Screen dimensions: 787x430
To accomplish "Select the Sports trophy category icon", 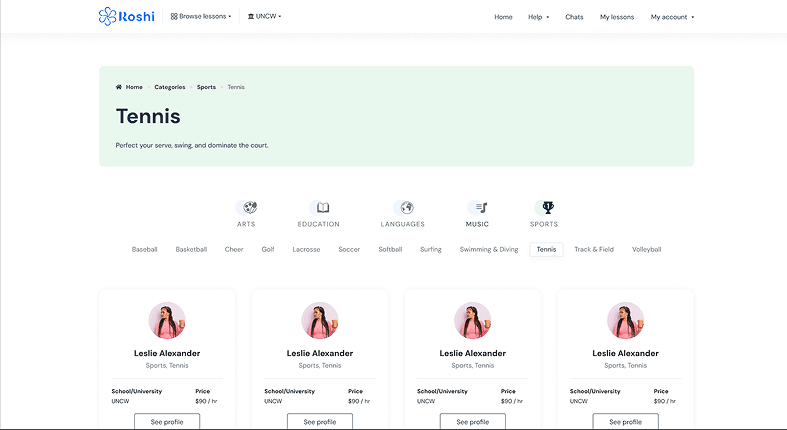I will coord(547,207).
